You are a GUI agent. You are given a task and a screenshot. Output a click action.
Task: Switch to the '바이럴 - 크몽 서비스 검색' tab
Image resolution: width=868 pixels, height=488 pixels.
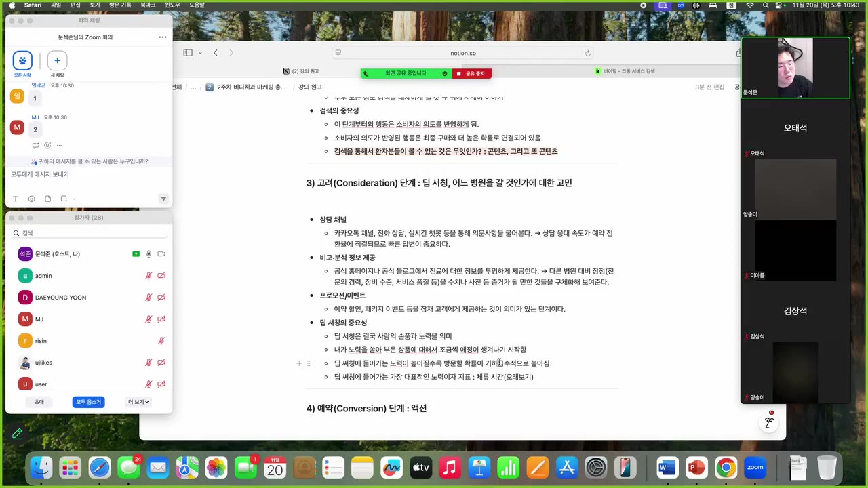pos(625,71)
